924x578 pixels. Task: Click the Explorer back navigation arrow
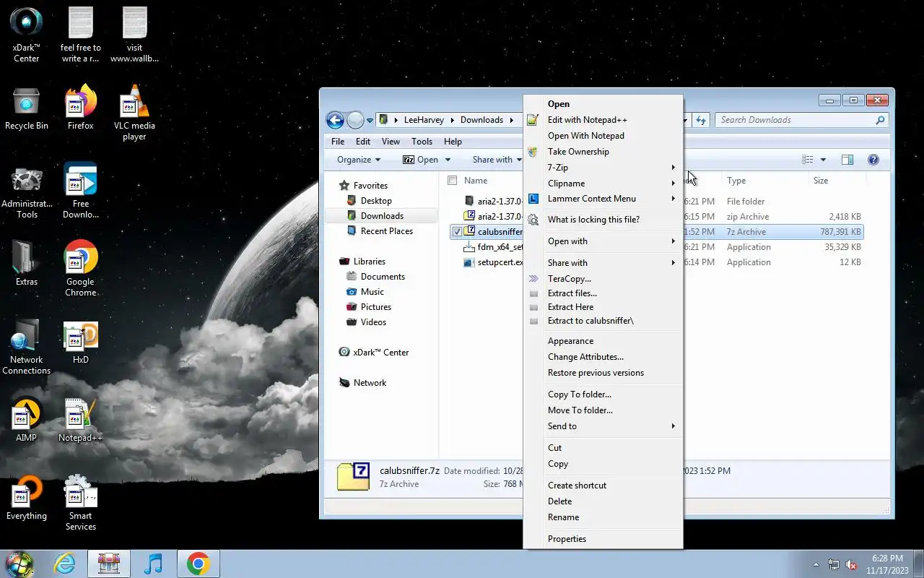coord(335,120)
